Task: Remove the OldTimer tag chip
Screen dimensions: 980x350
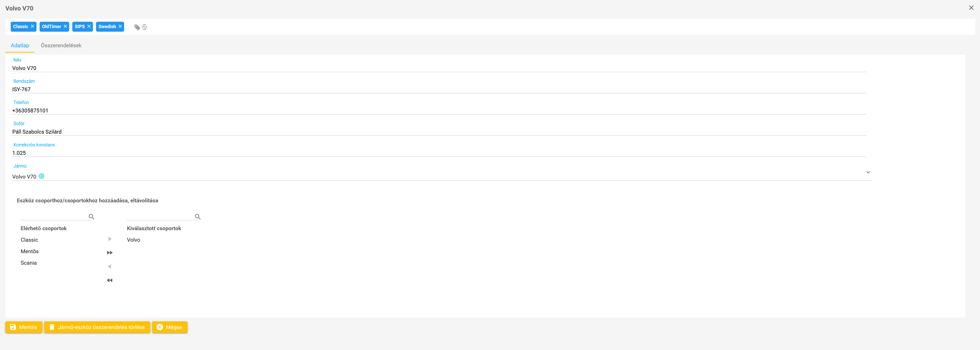Action: (x=65, y=27)
